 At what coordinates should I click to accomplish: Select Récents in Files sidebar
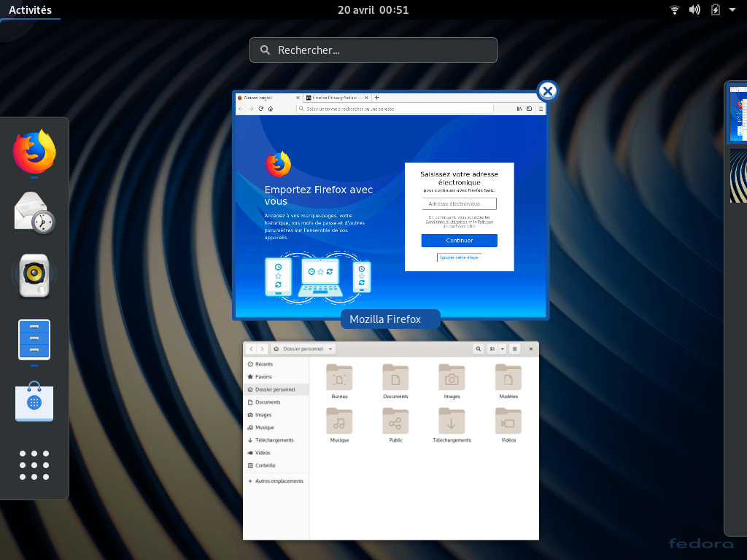[276, 365]
